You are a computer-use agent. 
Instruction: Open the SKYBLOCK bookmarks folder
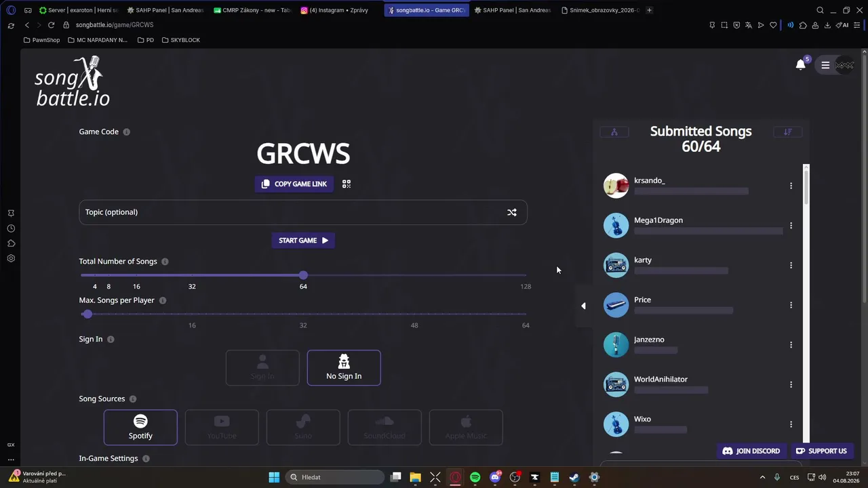[181, 40]
